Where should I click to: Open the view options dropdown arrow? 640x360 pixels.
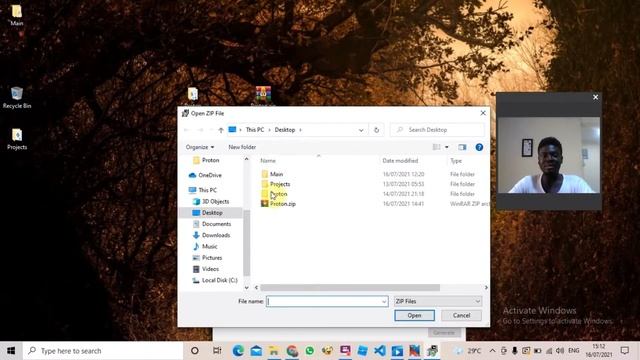coord(447,147)
